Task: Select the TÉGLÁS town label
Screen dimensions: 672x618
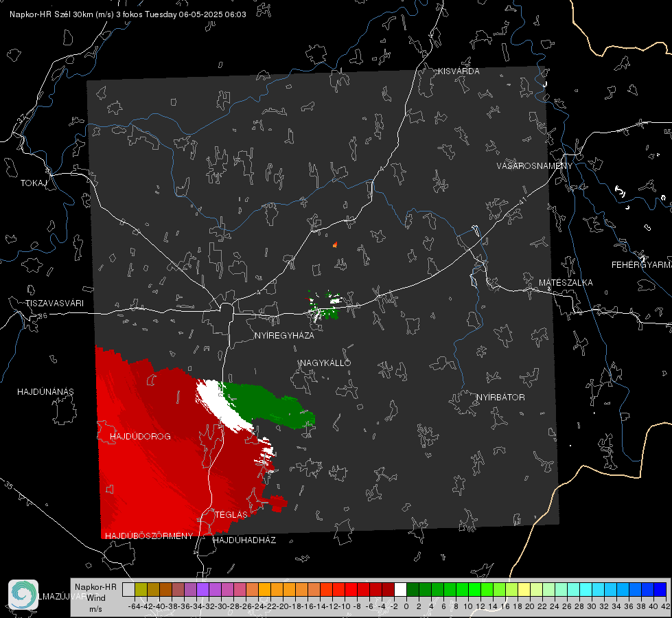Action: (x=231, y=514)
